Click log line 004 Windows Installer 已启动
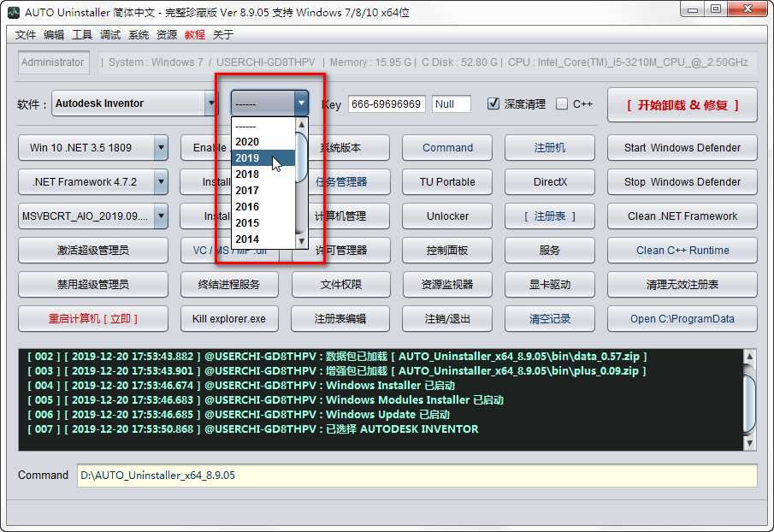 pyautogui.click(x=241, y=386)
